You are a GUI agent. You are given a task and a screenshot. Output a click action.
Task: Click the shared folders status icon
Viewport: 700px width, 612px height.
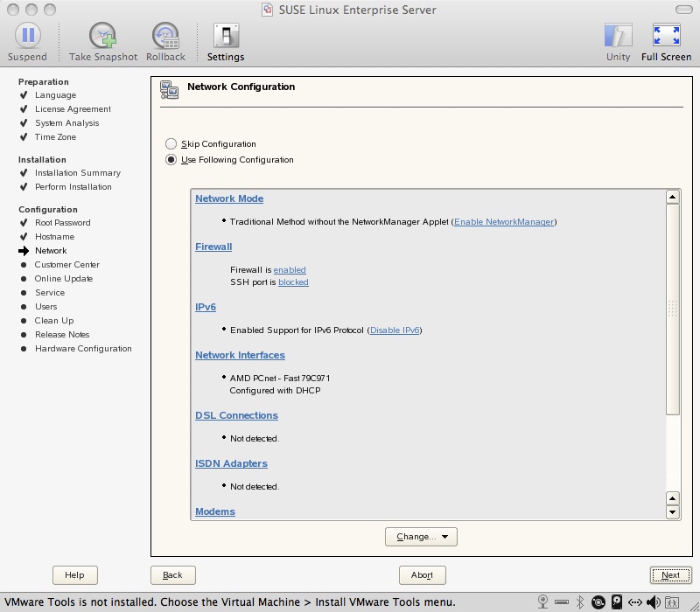coord(672,602)
